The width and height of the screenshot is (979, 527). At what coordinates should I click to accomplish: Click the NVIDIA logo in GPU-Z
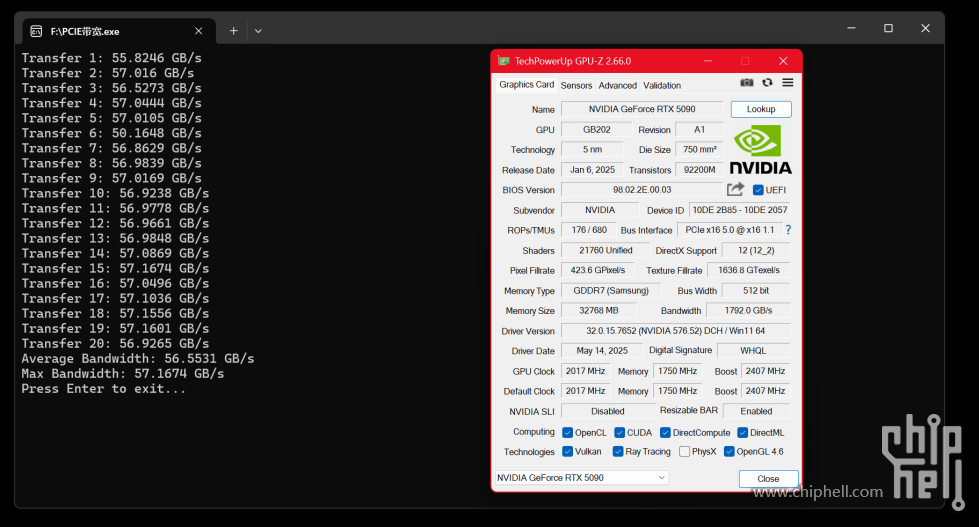tap(760, 149)
